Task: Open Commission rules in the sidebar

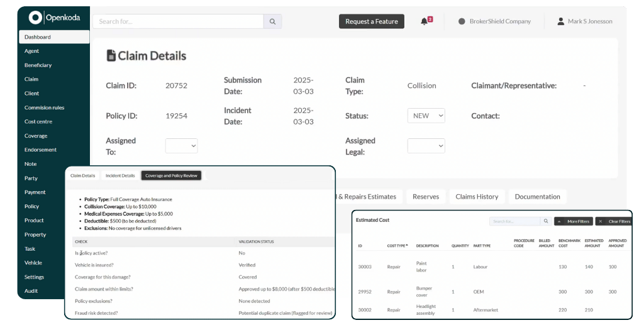Action: [44, 107]
